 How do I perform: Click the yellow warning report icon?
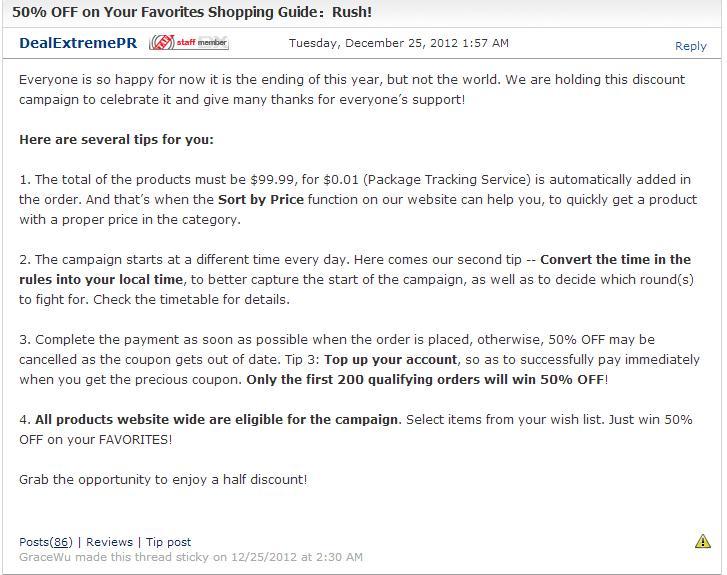point(702,541)
